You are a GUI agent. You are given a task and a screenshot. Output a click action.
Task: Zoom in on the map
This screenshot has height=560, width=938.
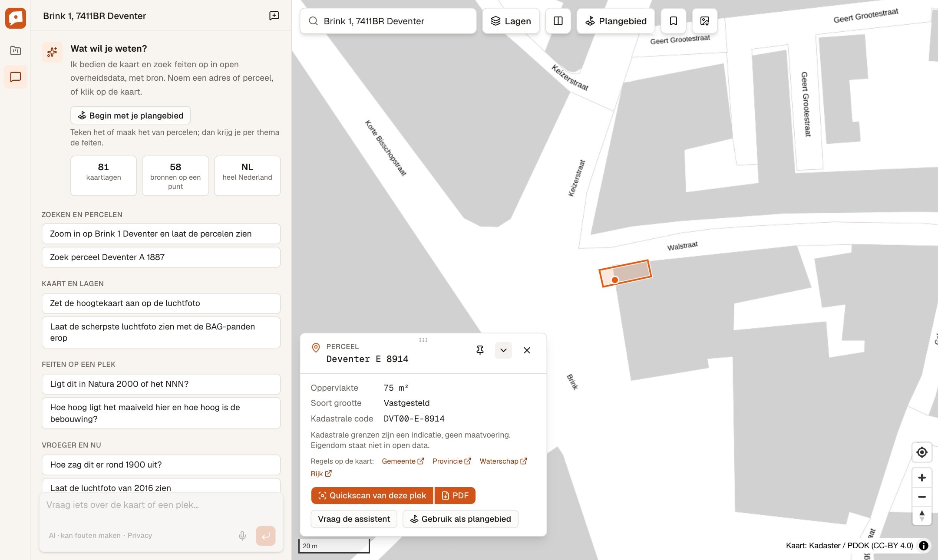point(921,478)
